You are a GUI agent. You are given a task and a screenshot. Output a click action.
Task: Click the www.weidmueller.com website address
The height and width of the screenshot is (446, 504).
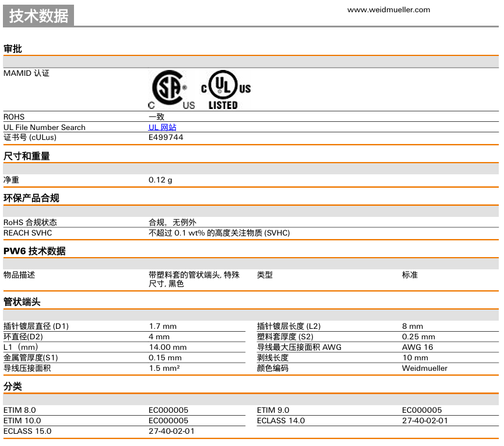(389, 9)
